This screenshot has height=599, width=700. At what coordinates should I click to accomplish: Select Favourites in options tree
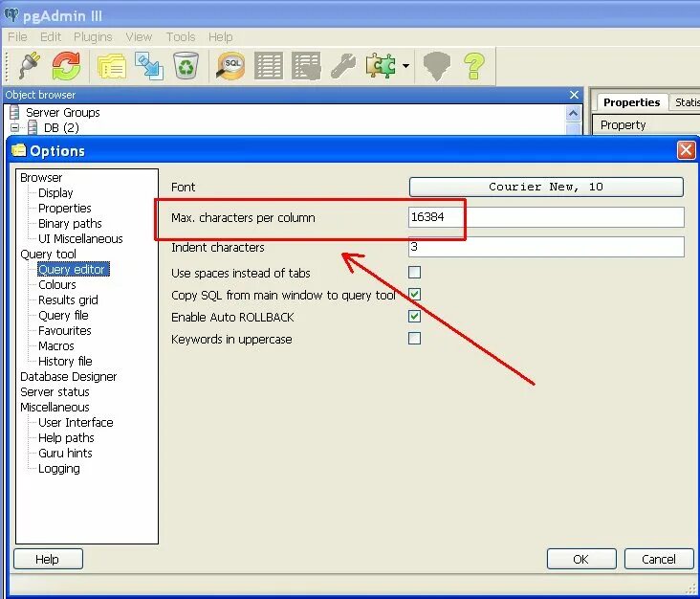coord(65,330)
